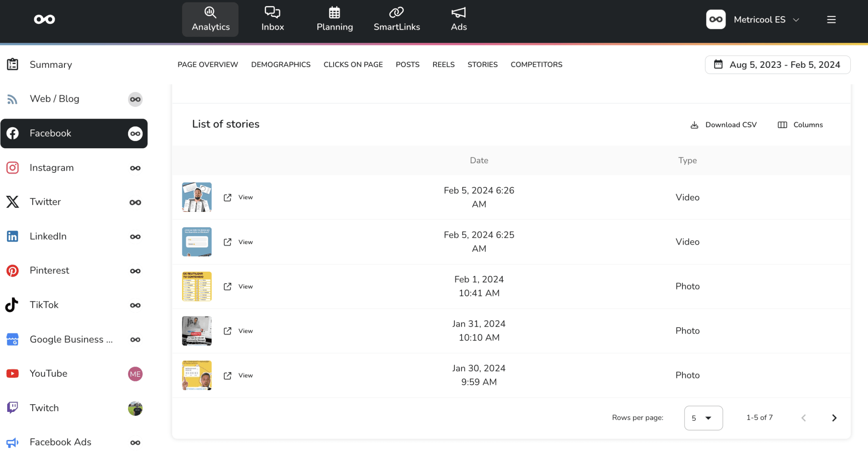Screen dimensions: 868x456
Task: Open the first story's external View link
Action: tap(239, 197)
